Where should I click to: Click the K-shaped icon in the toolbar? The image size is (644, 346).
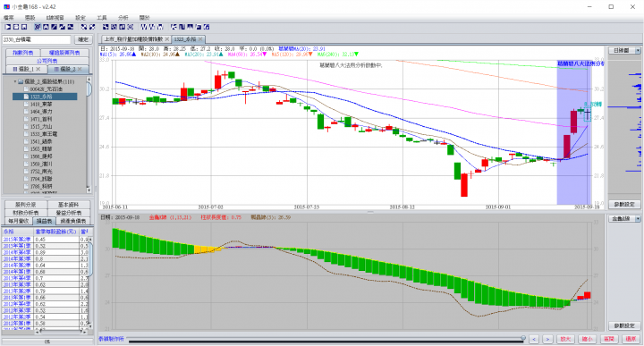click(174, 27)
